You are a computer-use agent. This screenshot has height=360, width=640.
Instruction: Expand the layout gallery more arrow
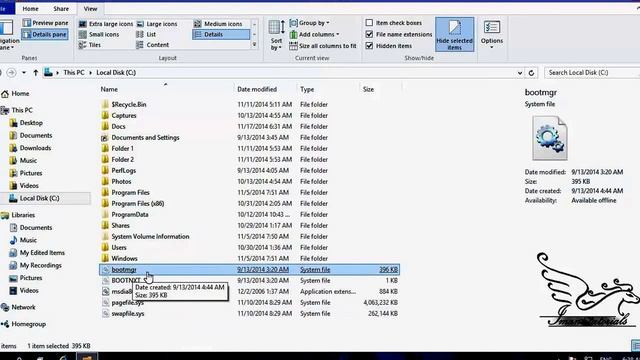coord(254,44)
